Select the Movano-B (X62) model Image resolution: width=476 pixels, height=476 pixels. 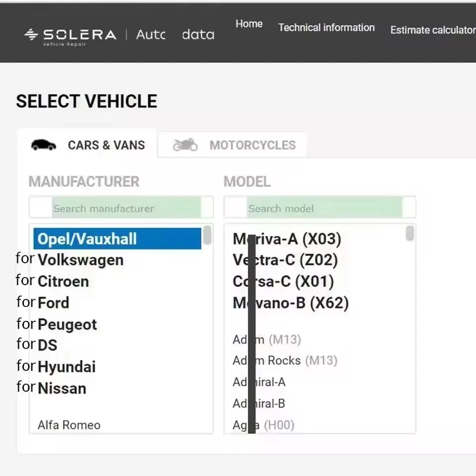coord(290,302)
